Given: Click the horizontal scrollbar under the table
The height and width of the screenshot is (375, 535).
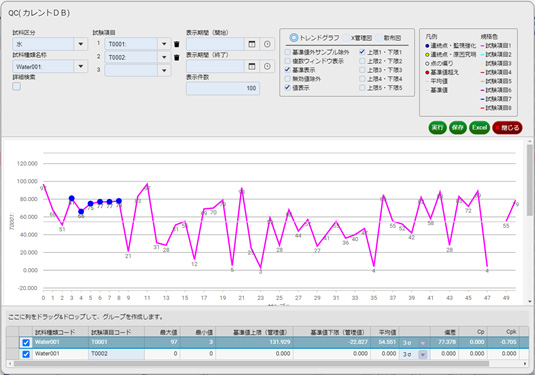Looking at the screenshot, I should pos(251,364).
